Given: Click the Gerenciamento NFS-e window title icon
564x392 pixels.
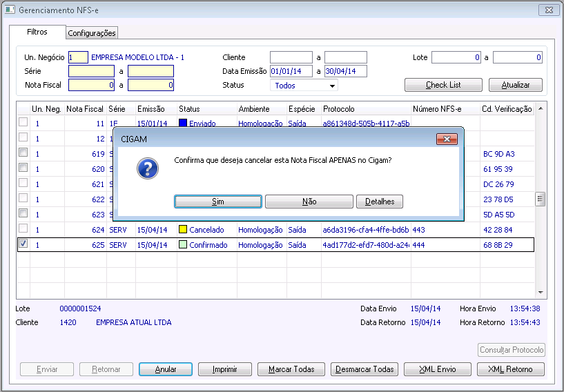Looking at the screenshot, I should coord(10,10).
